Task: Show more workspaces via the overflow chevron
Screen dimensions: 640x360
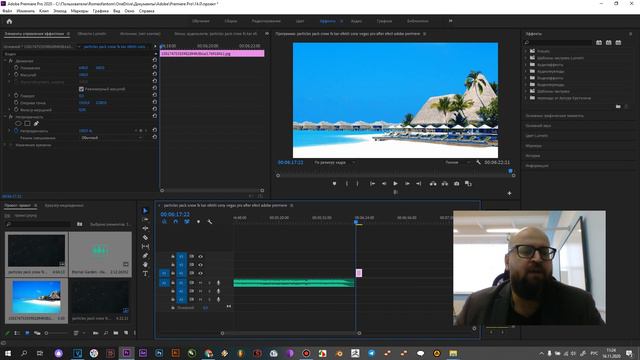Action: click(x=451, y=21)
